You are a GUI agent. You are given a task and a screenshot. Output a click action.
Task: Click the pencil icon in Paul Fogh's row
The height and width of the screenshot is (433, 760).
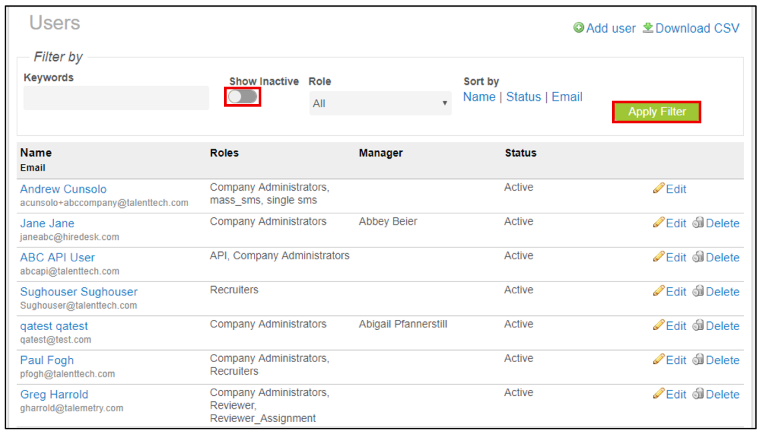[658, 359]
